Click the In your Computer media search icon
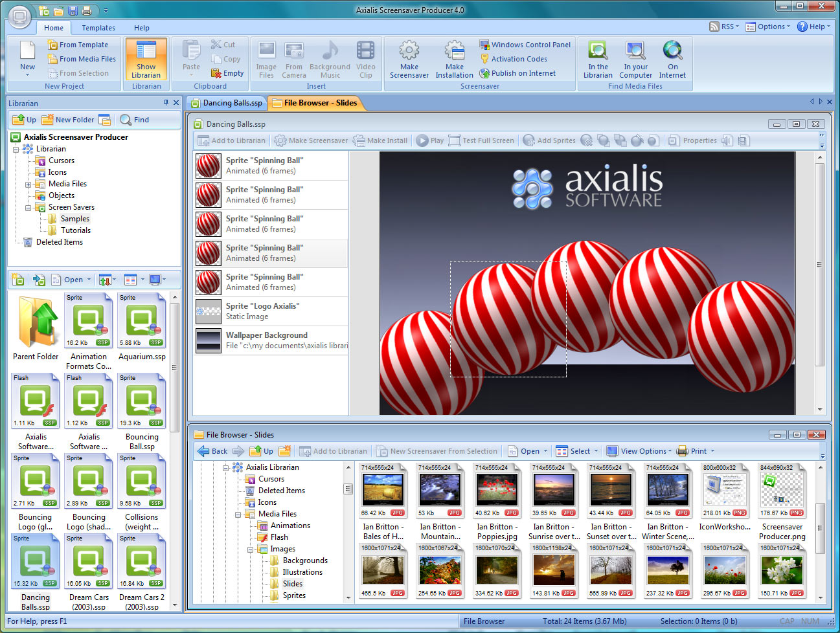 tap(635, 58)
